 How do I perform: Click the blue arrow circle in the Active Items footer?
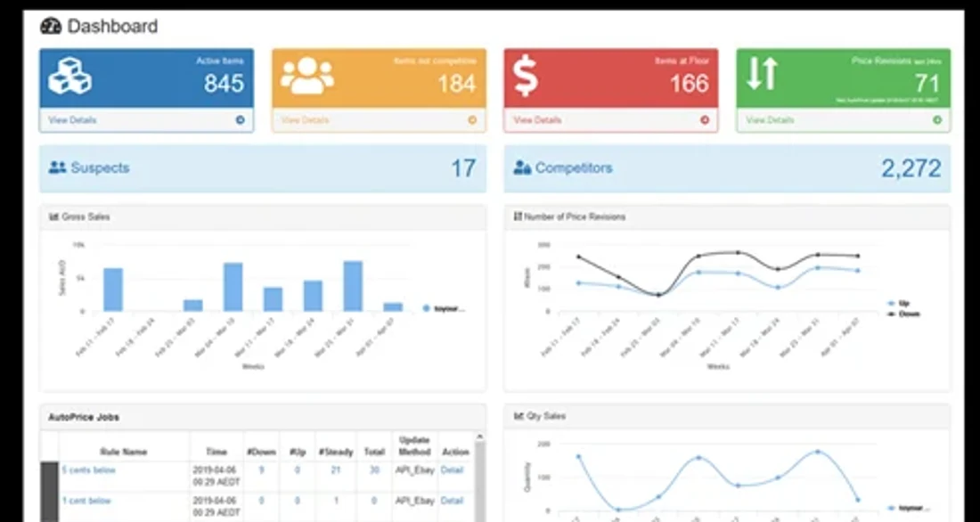coord(240,120)
